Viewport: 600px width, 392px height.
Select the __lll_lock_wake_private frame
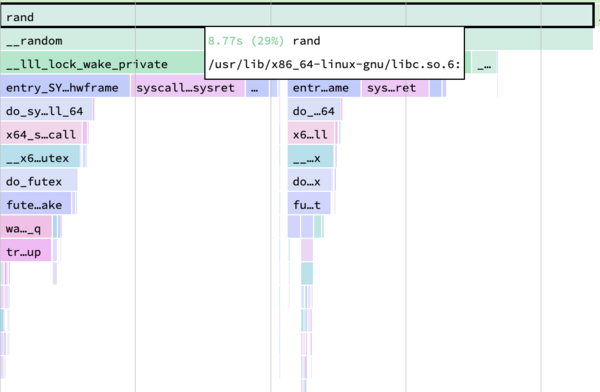tap(103, 63)
